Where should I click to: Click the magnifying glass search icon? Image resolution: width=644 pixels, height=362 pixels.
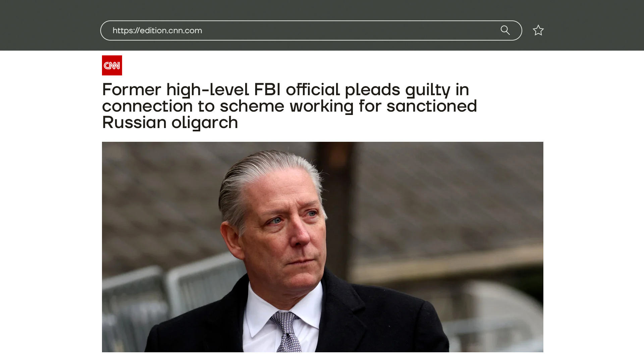(x=505, y=30)
